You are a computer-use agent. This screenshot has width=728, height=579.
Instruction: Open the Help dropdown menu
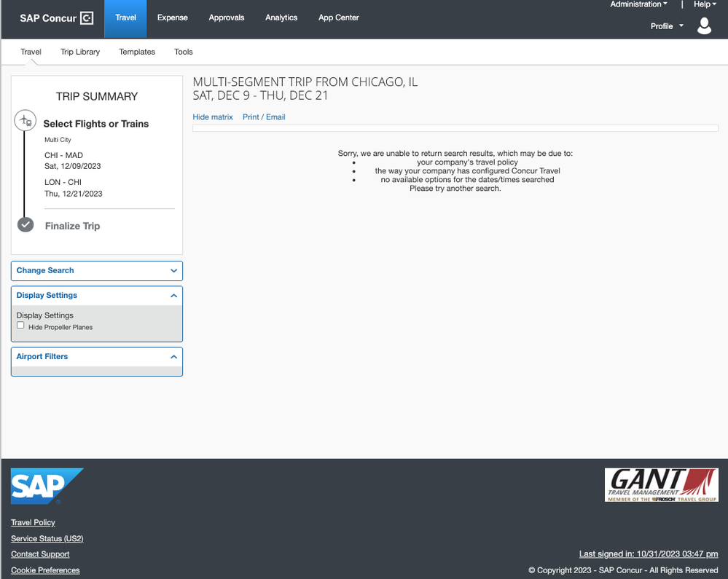705,4
